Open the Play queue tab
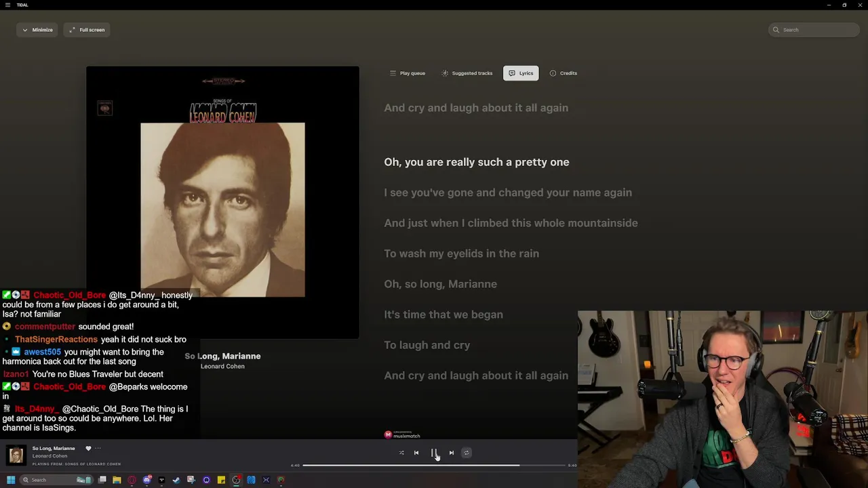The width and height of the screenshot is (868, 488). [x=407, y=73]
